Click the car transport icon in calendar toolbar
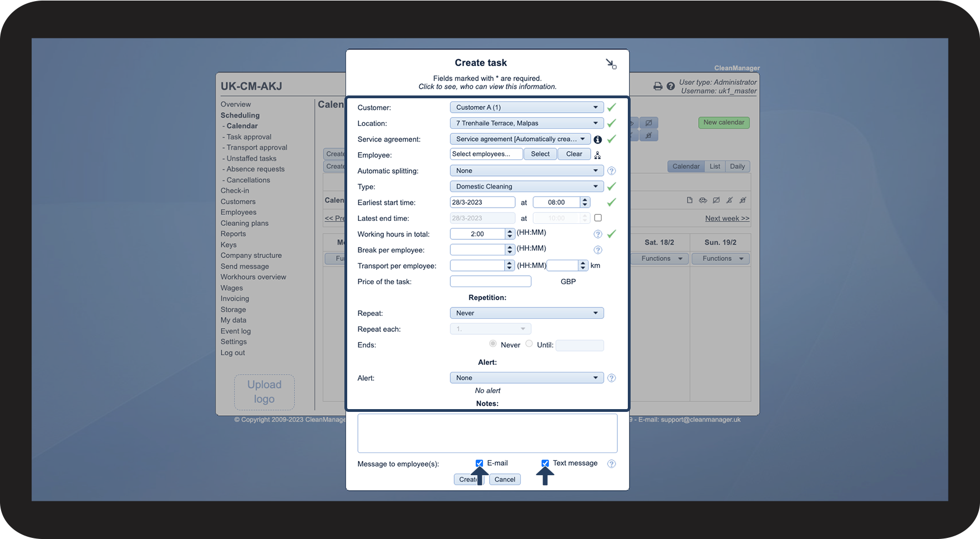 tap(703, 200)
